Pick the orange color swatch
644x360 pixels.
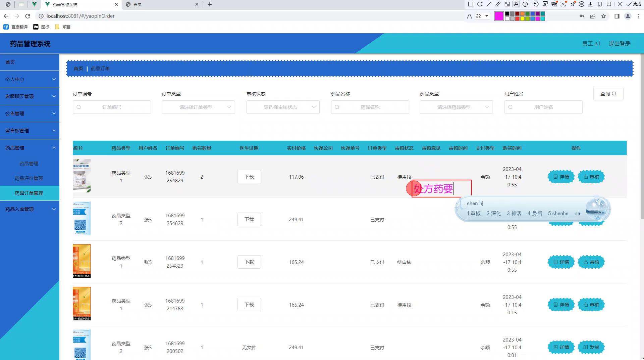click(x=522, y=14)
